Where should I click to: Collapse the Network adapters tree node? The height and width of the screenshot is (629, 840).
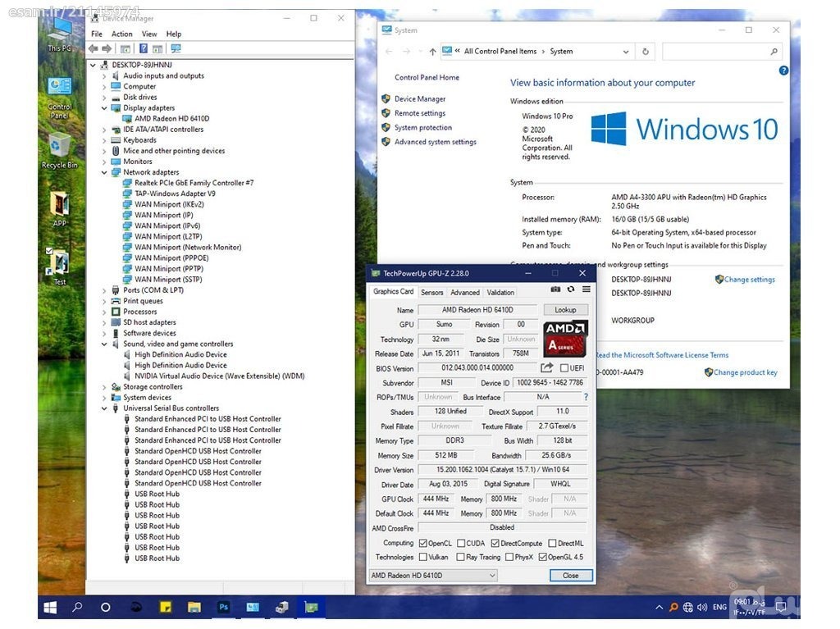tap(104, 172)
